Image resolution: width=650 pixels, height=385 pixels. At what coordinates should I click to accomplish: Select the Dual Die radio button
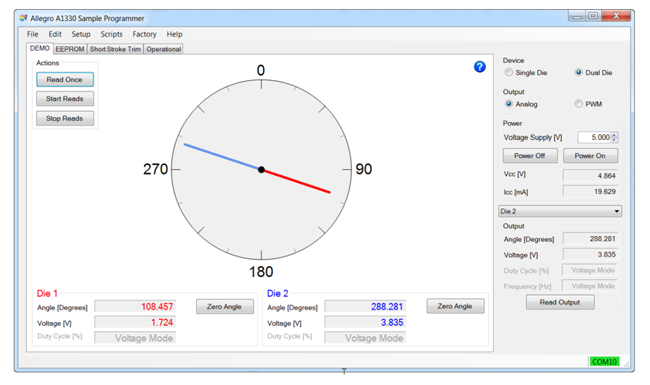578,73
